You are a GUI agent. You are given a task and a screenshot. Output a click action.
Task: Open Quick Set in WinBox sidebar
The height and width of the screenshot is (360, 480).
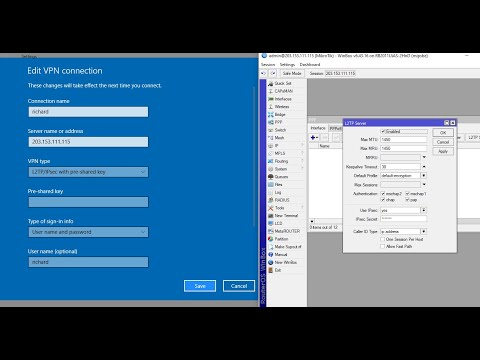[x=283, y=83]
